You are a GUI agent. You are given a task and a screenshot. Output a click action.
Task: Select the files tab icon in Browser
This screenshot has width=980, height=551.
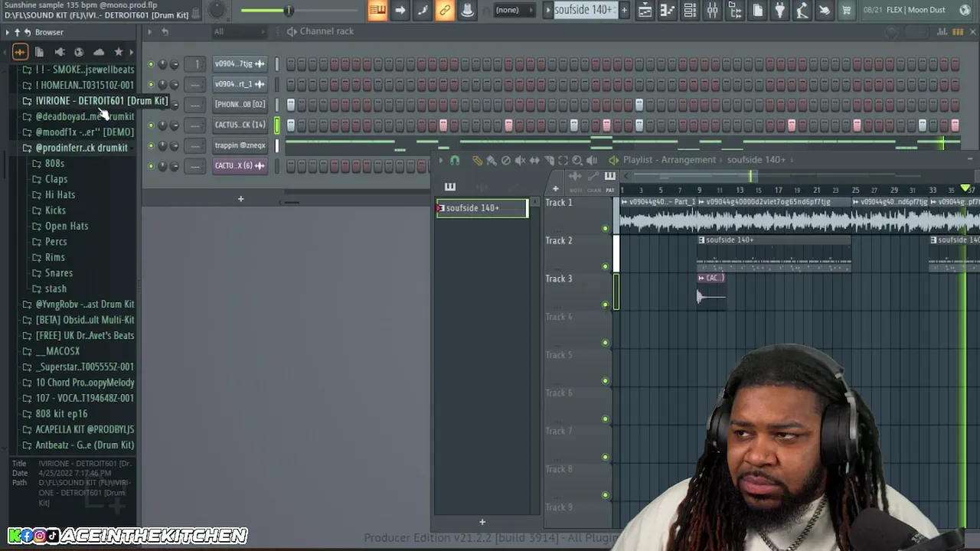click(x=39, y=52)
